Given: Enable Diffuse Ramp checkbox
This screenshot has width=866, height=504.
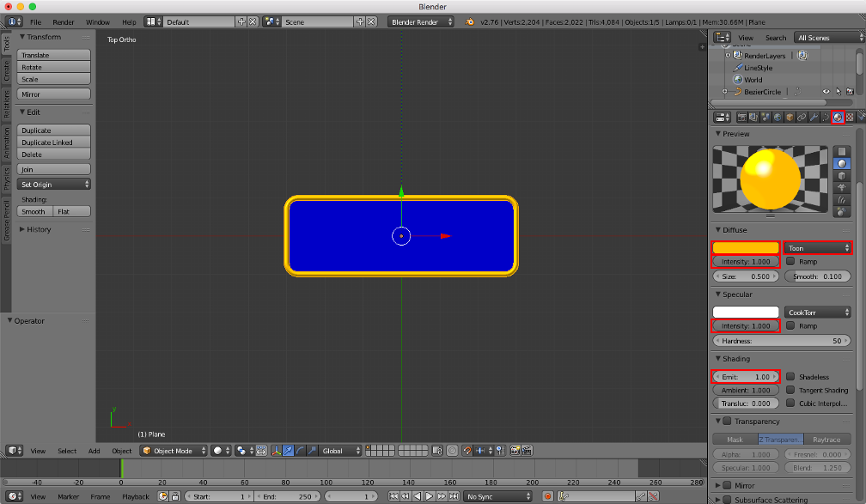Looking at the screenshot, I should coord(790,261).
